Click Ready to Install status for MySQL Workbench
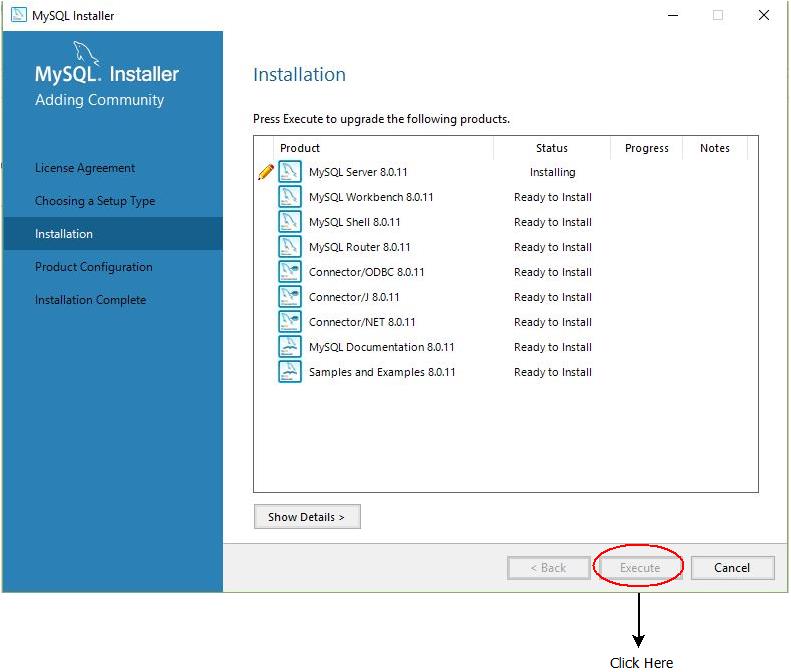The image size is (791, 672). pyautogui.click(x=552, y=197)
